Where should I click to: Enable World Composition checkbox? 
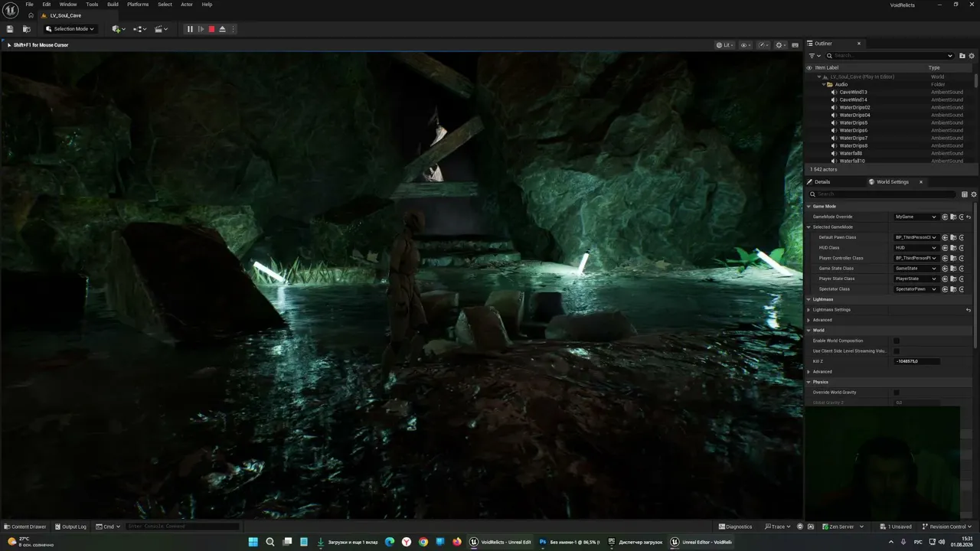point(897,341)
